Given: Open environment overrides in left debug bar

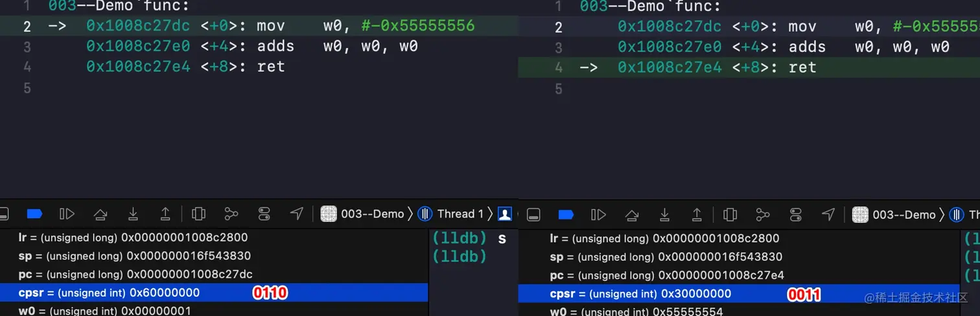Looking at the screenshot, I should tap(264, 214).
